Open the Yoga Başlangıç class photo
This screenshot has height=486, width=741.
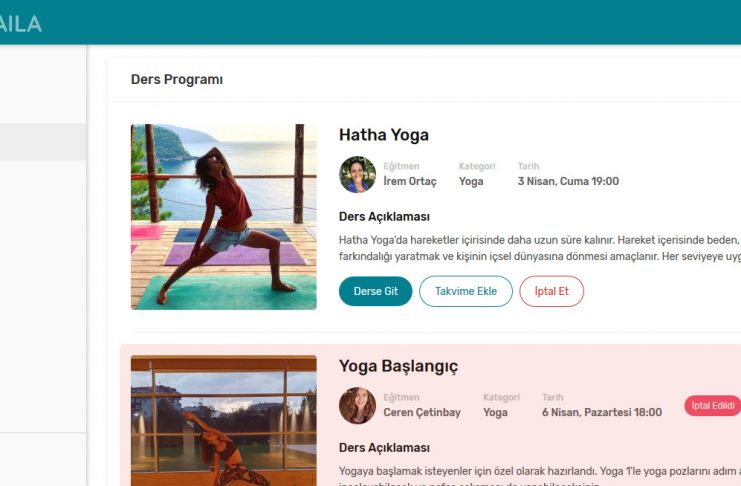224,421
